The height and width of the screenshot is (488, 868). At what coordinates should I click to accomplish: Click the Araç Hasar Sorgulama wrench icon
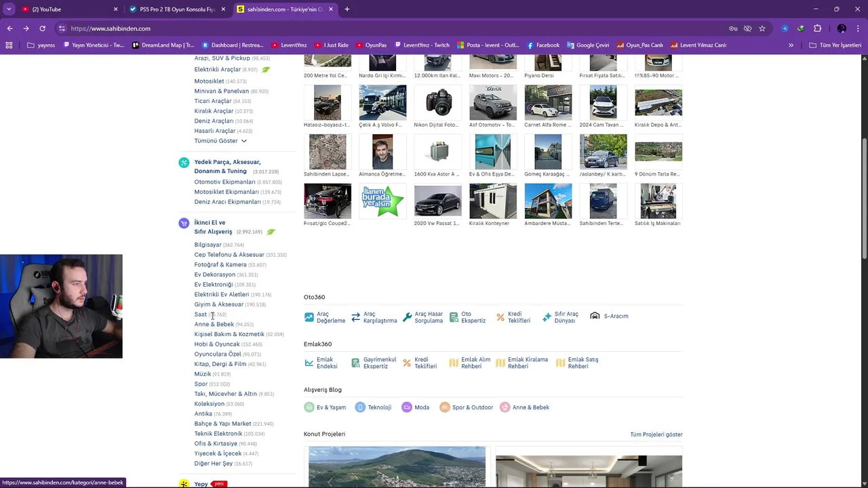[x=407, y=317]
